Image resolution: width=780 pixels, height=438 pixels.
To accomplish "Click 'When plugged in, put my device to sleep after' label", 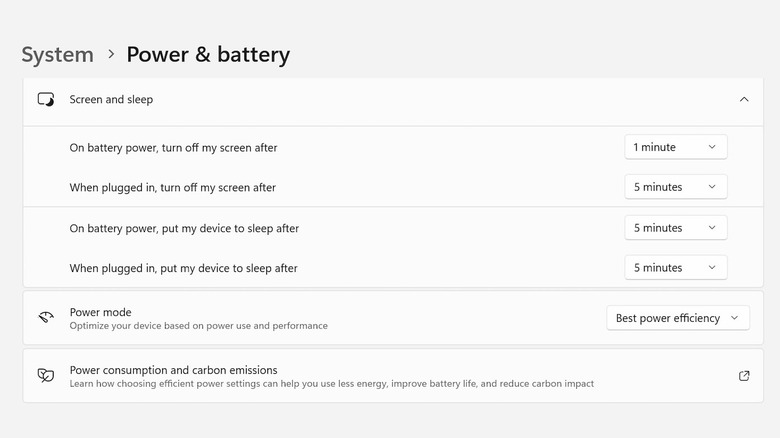I will tap(183, 268).
